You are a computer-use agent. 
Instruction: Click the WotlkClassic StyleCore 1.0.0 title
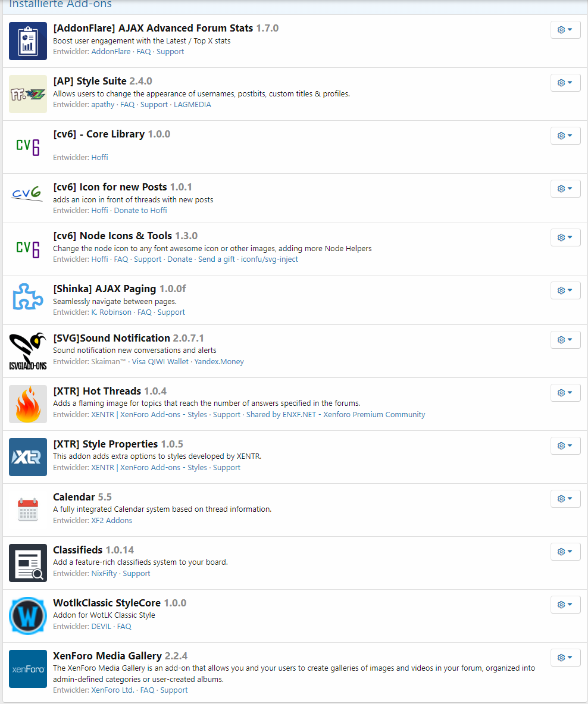120,603
